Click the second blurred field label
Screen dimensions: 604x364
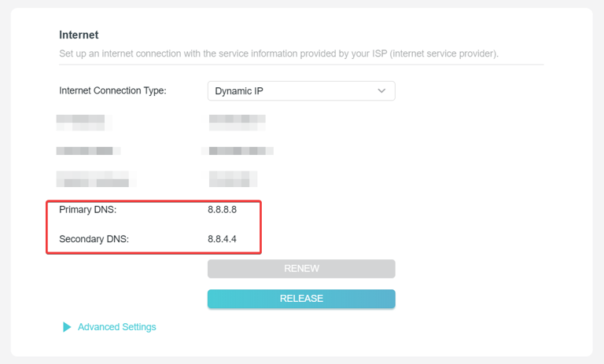pos(88,150)
